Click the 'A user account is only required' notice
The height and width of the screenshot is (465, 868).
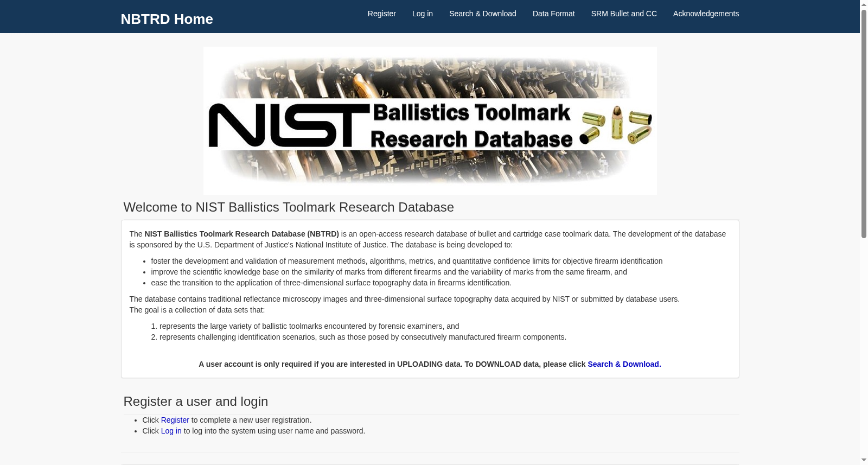[430, 364]
